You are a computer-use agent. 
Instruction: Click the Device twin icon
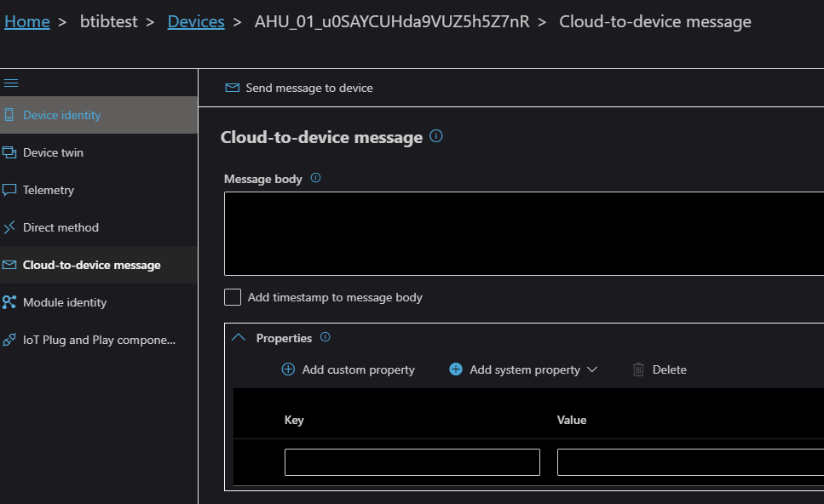click(9, 152)
